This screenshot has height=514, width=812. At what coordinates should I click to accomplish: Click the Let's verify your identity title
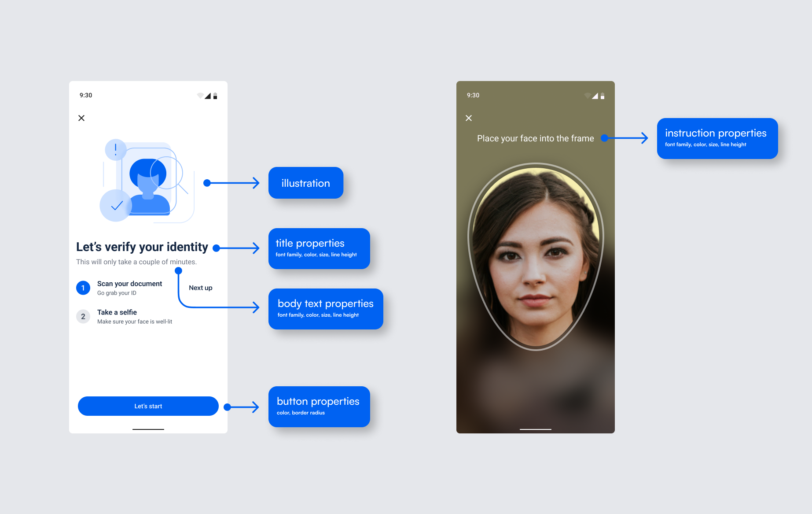(x=142, y=247)
